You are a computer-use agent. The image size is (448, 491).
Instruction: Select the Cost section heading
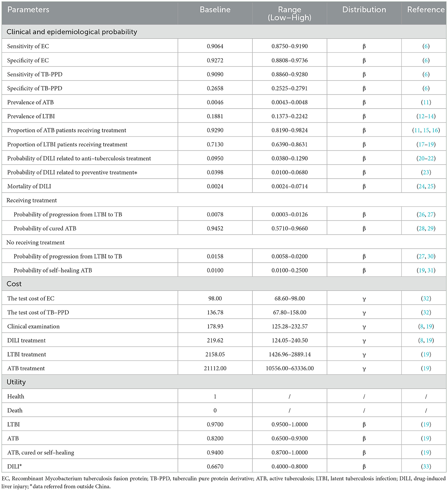click(x=14, y=284)
